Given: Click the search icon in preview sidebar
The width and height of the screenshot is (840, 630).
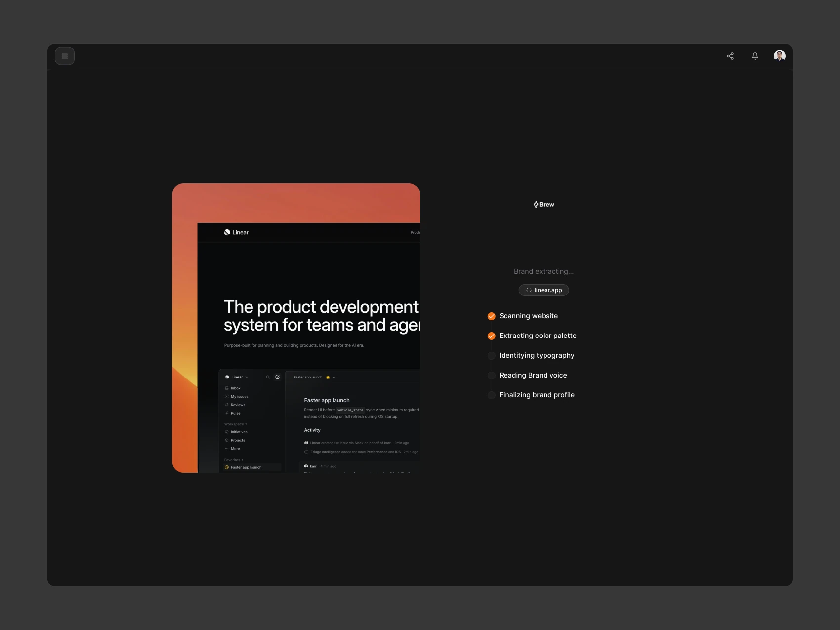Looking at the screenshot, I should [x=268, y=377].
